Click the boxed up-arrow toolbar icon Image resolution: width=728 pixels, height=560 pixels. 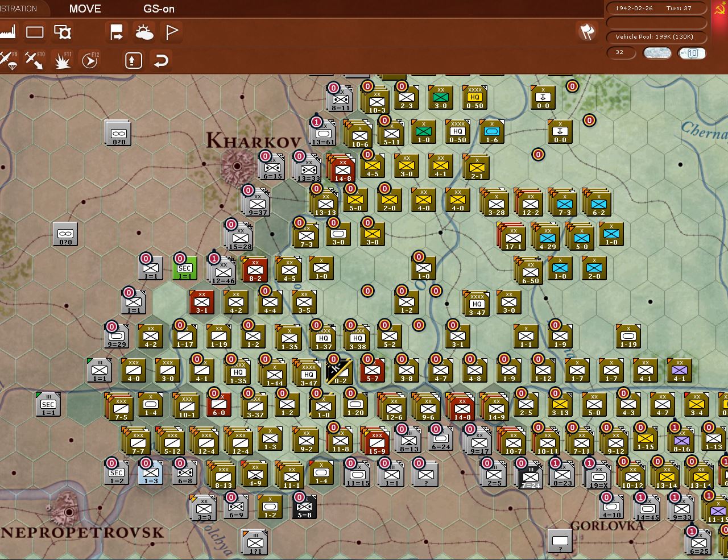pos(133,60)
